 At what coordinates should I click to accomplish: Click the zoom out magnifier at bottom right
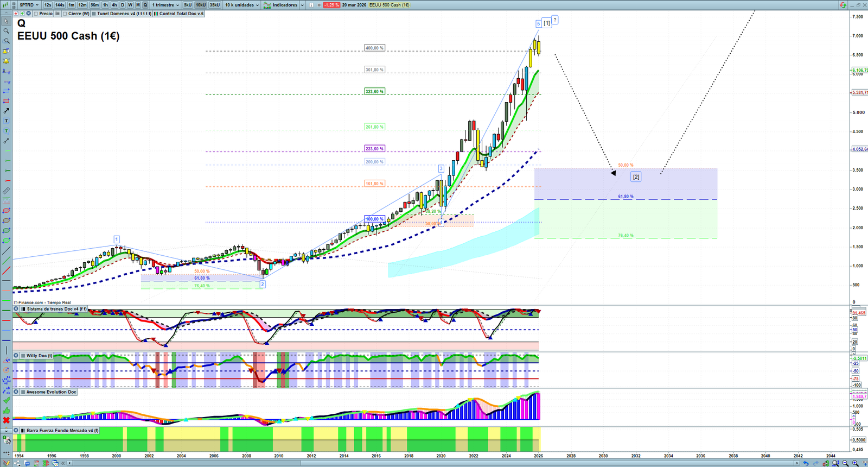click(x=845, y=463)
